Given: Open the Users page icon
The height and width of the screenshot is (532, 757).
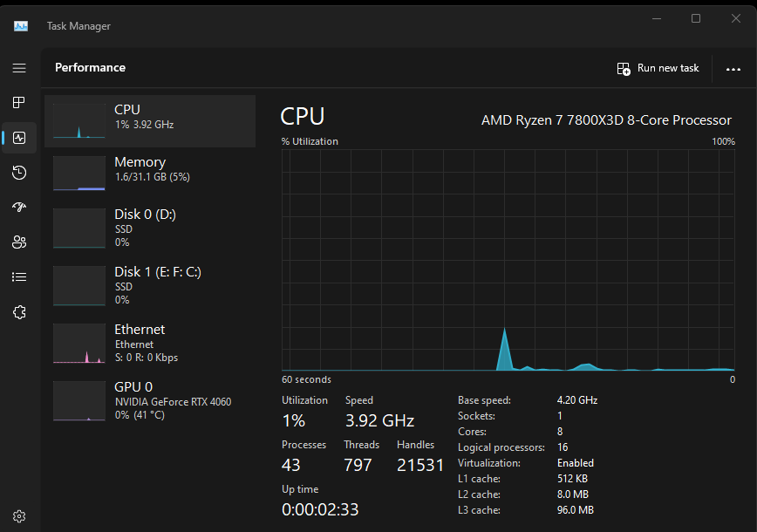Looking at the screenshot, I should (19, 242).
